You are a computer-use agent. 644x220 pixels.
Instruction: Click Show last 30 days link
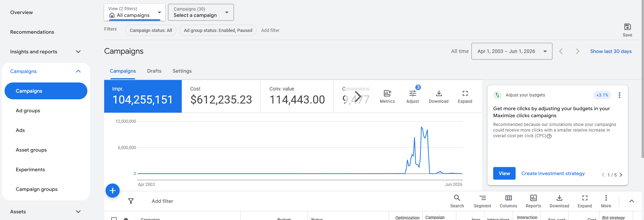coord(611,51)
